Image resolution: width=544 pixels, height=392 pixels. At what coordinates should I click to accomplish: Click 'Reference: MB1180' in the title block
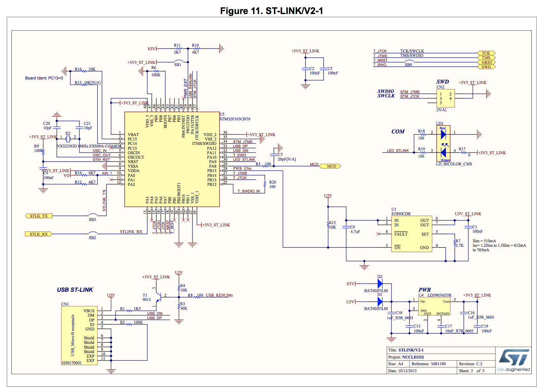tap(429, 364)
